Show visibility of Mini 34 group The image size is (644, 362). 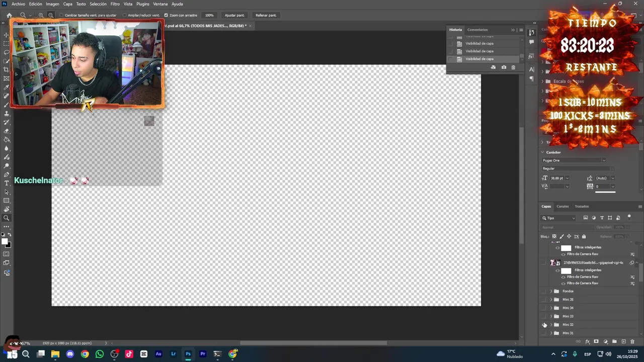[x=544, y=308]
